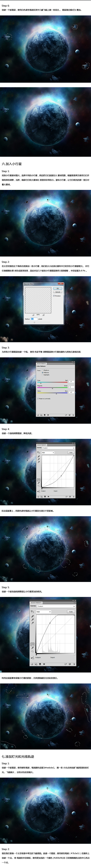Toggle layer visibility eye in Color Balance panel
Image resolution: width=91 pixels, height=868 pixels.
tap(48, 415)
